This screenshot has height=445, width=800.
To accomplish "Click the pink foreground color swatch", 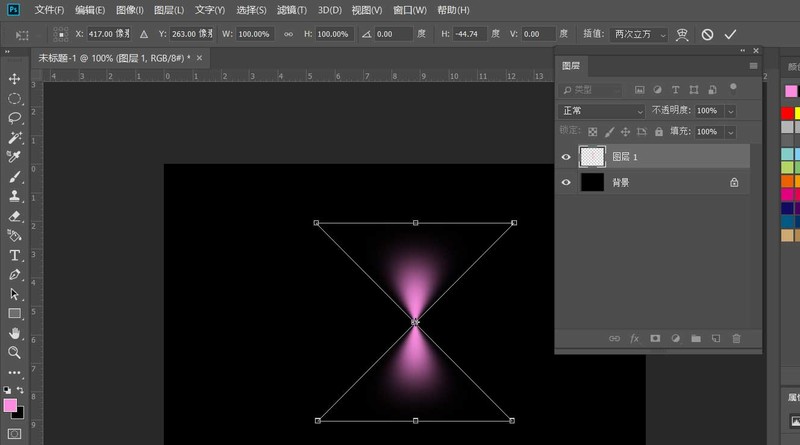I will click(x=10, y=406).
